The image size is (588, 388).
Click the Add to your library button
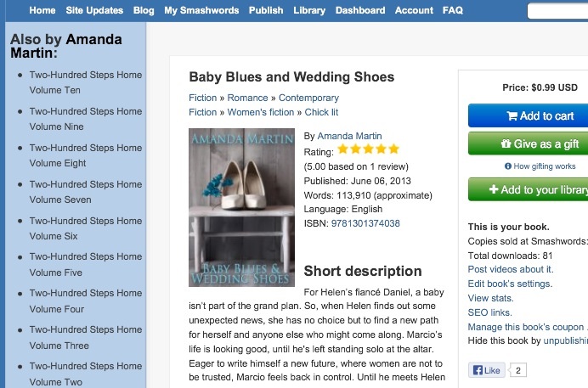pyautogui.click(x=528, y=189)
